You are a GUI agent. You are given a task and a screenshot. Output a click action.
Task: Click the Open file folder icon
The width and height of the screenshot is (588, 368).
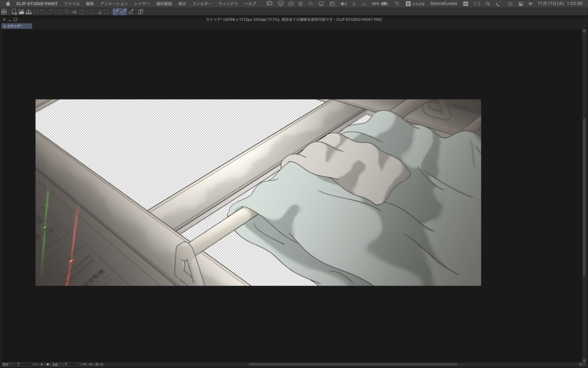click(x=21, y=11)
